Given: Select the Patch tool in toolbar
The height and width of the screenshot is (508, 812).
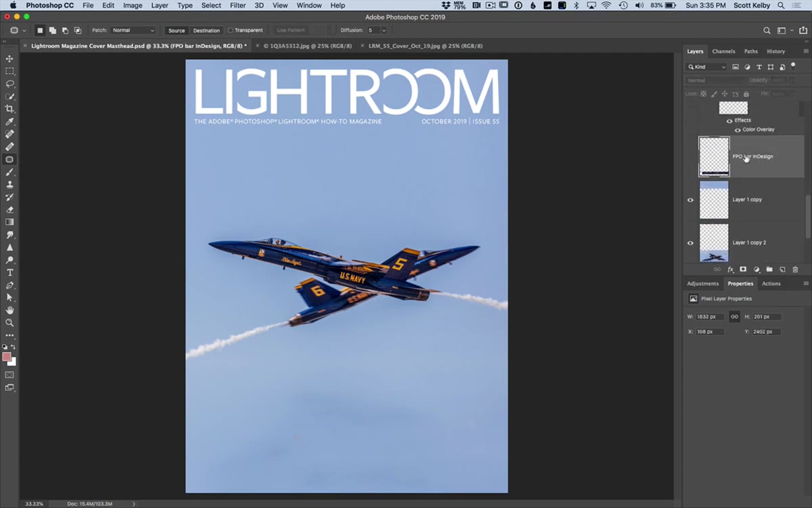Looking at the screenshot, I should [9, 159].
